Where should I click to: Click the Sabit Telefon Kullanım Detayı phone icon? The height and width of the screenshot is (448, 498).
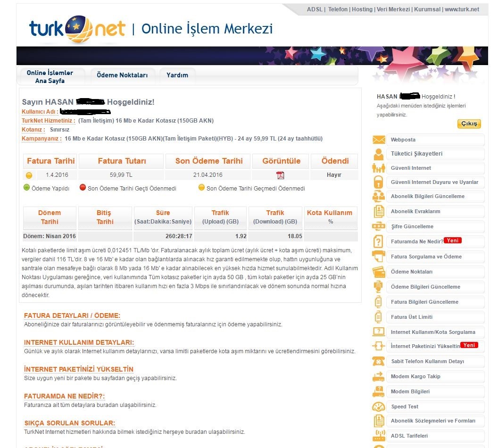click(x=379, y=361)
